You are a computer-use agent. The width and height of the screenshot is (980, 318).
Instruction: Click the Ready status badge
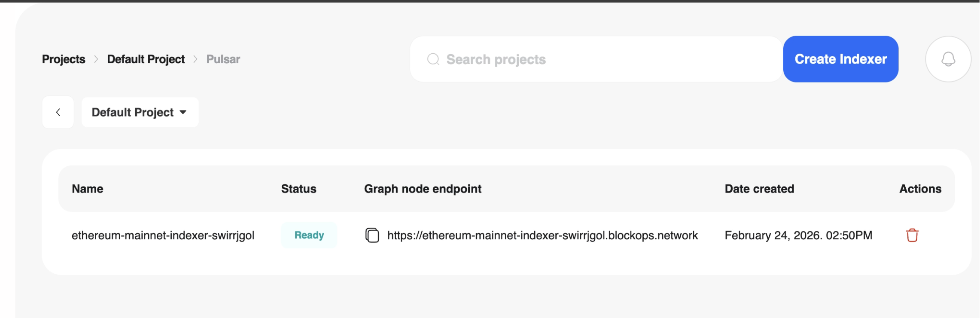coord(309,235)
